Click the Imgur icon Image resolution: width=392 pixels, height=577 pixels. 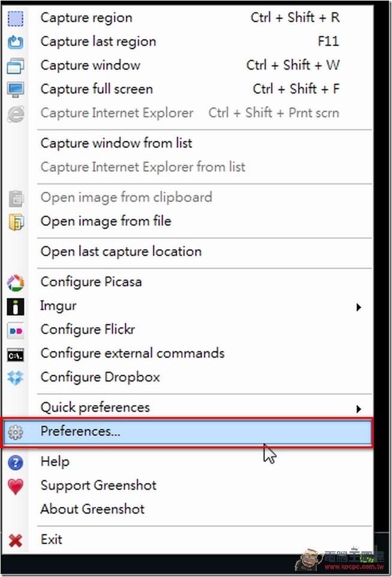pyautogui.click(x=16, y=307)
